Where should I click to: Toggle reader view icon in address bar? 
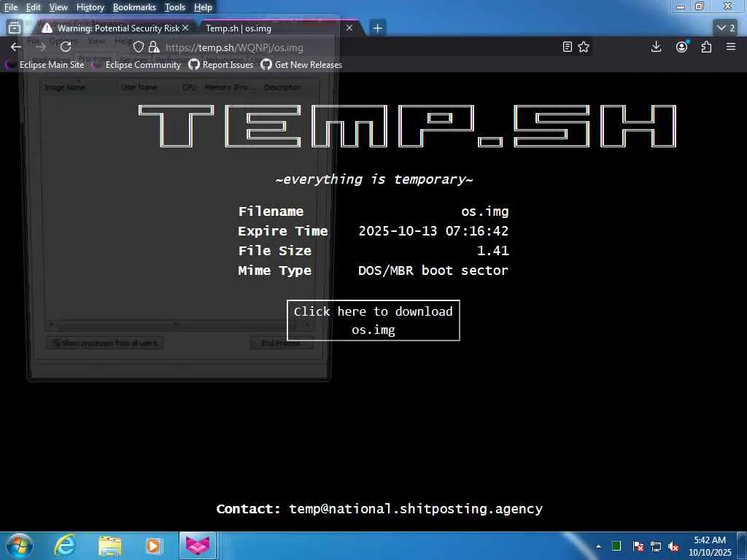click(x=567, y=47)
